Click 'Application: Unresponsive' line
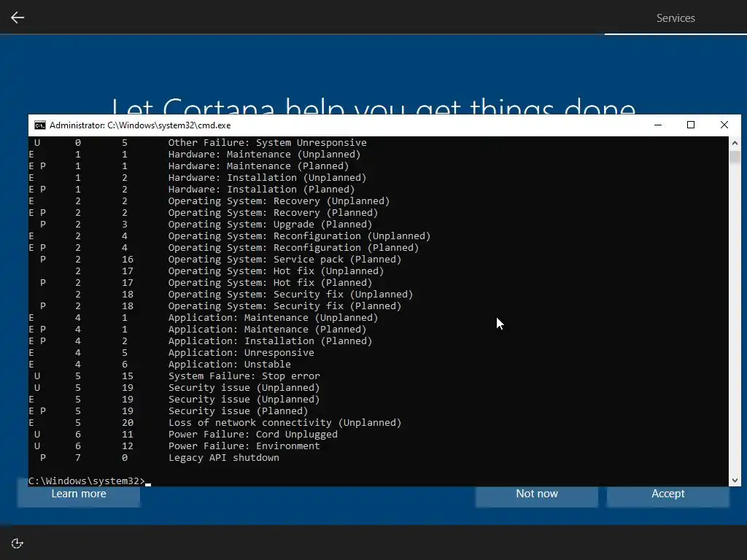747x560 pixels. [x=241, y=352]
